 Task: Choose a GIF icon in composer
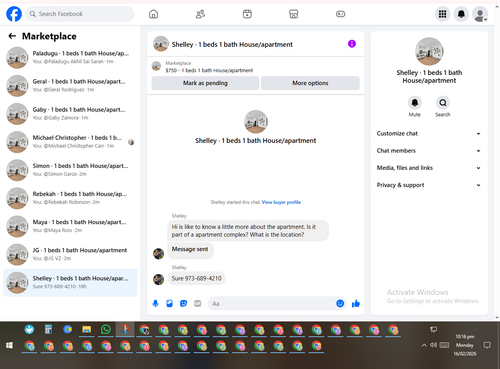198,304
